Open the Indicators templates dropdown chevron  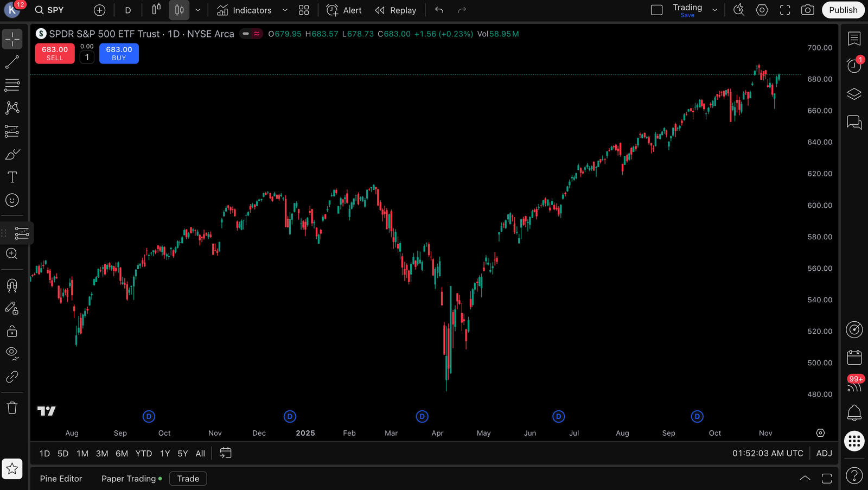click(285, 10)
